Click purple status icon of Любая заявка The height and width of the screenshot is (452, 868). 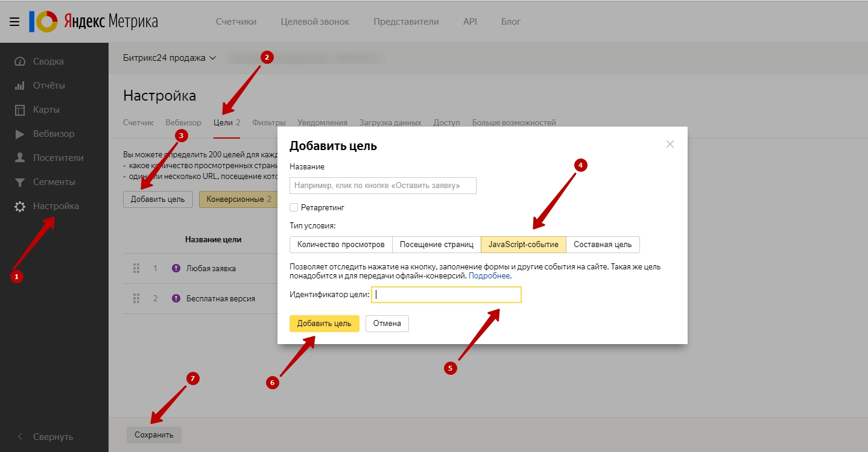tap(176, 268)
